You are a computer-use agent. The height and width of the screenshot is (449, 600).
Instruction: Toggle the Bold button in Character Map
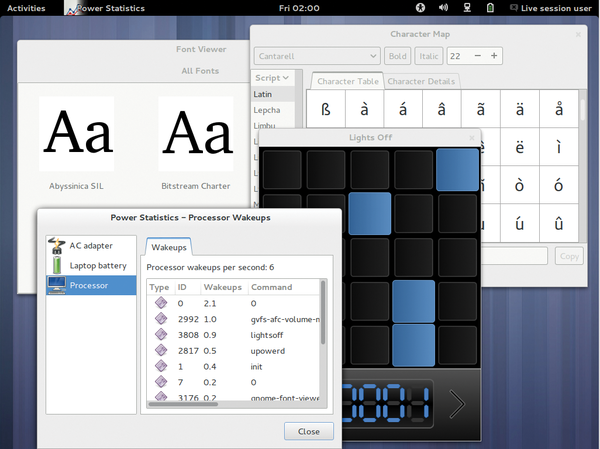(x=398, y=56)
